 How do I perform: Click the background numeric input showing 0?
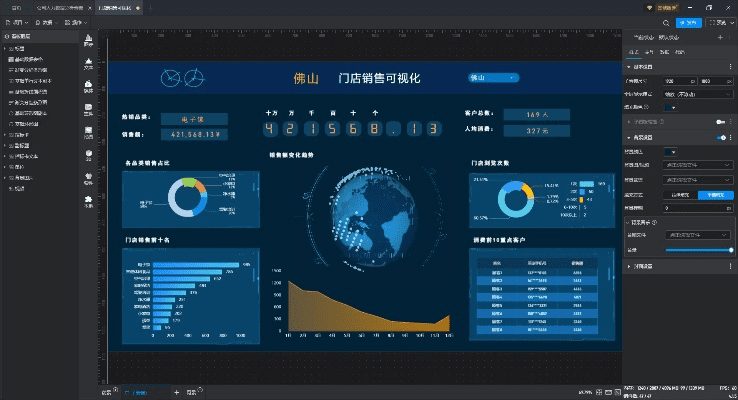(698, 208)
